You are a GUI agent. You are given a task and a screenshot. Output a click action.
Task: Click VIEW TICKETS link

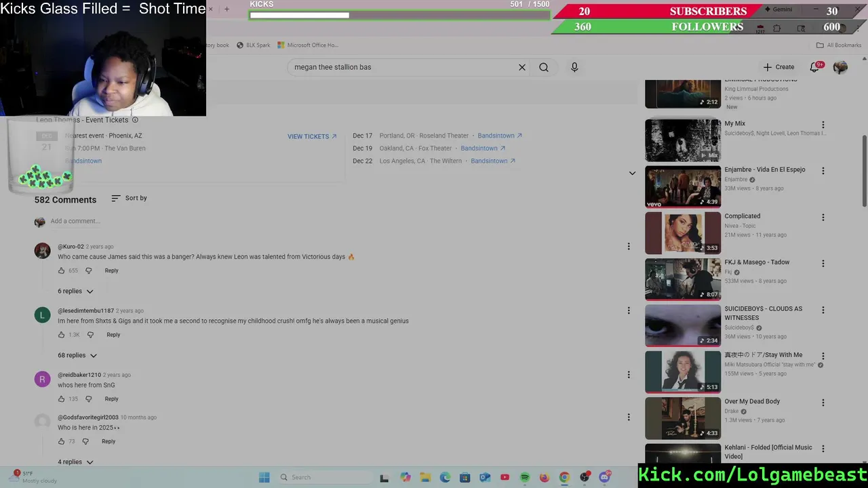tap(312, 136)
